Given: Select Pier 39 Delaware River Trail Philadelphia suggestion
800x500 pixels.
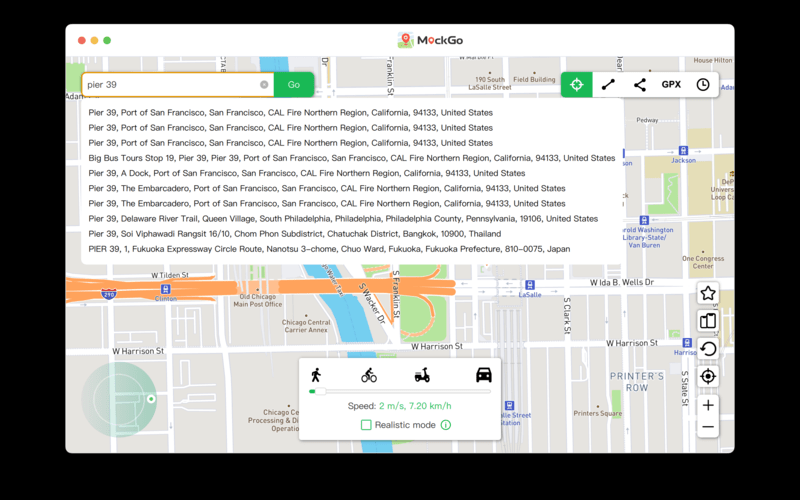Looking at the screenshot, I should [343, 218].
